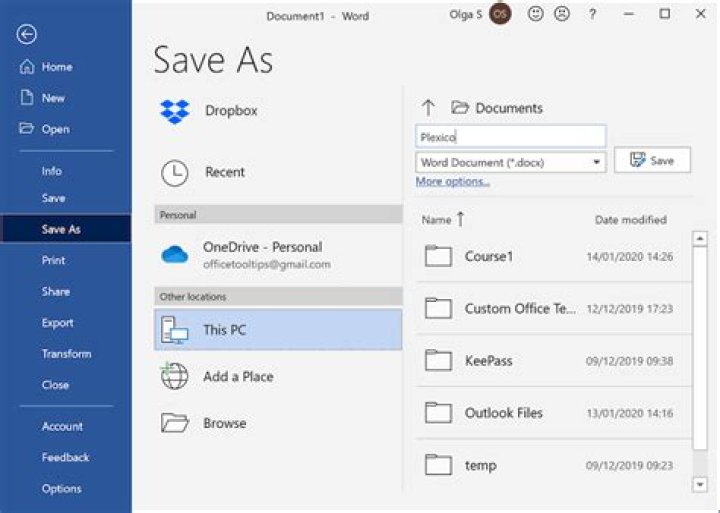Click the file name input field
720x513 pixels.
(511, 137)
